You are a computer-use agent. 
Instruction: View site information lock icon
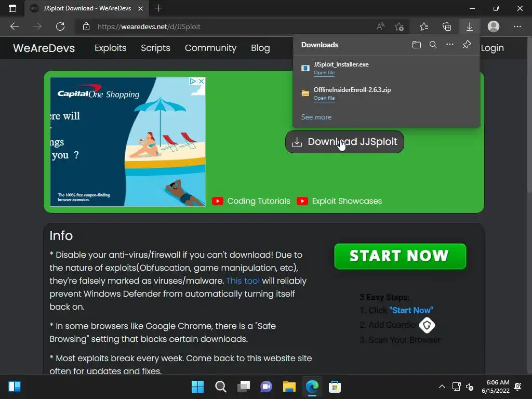pyautogui.click(x=86, y=26)
